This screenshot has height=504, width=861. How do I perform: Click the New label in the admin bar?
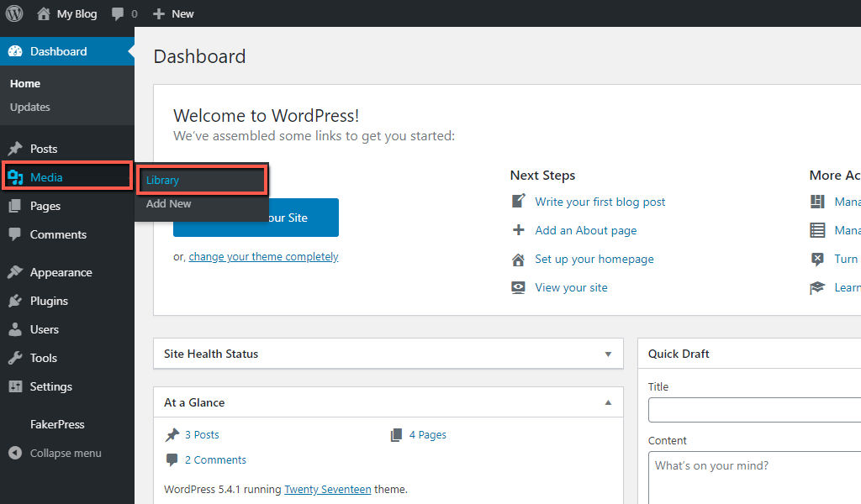point(182,13)
